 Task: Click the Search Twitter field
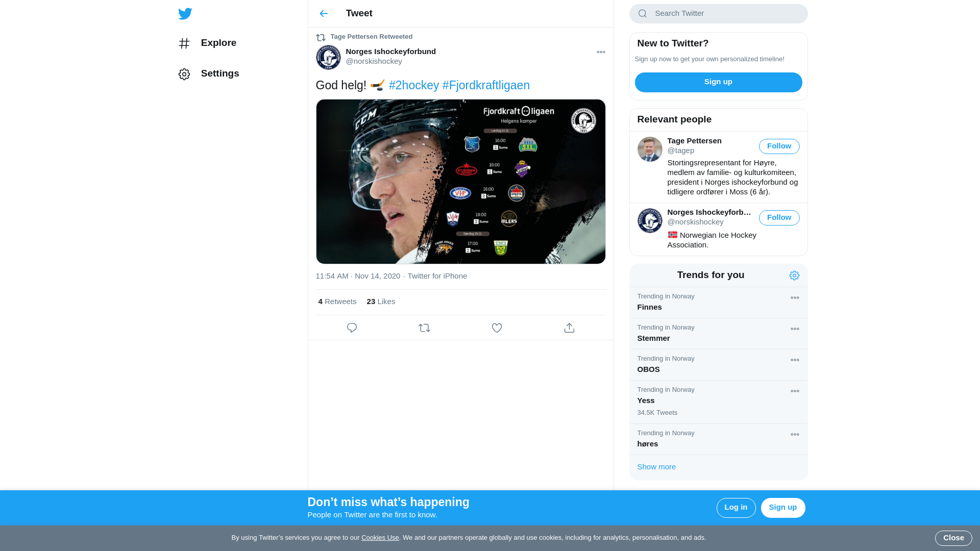coord(725,14)
